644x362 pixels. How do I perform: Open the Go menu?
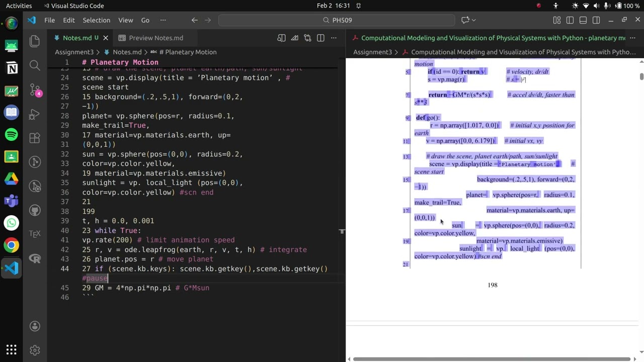point(145,20)
